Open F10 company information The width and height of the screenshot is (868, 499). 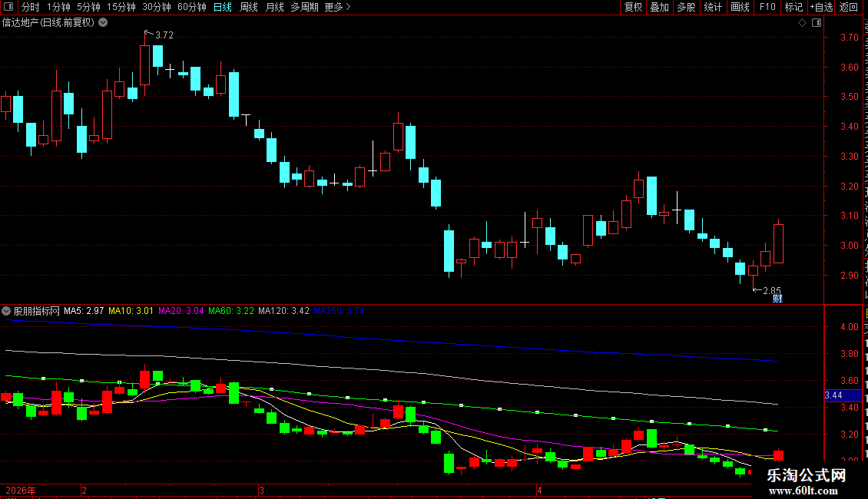tap(767, 7)
